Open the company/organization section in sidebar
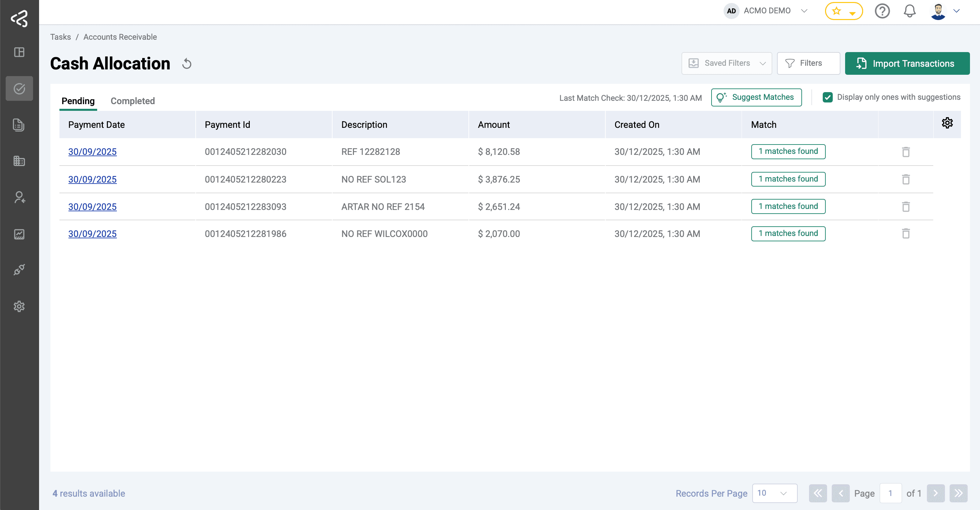This screenshot has height=510, width=980. [19, 161]
